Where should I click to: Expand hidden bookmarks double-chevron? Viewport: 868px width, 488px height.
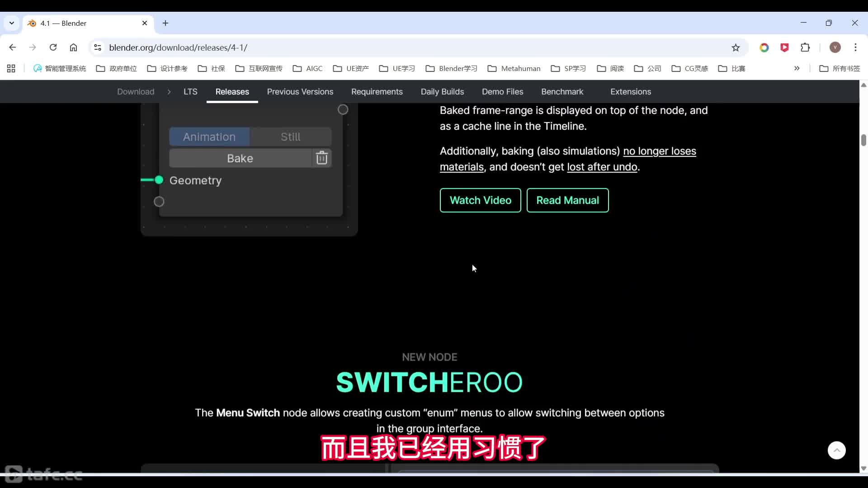(x=797, y=68)
